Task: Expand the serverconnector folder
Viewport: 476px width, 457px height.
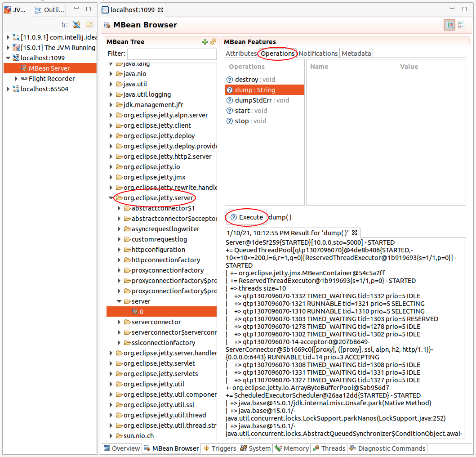Action: [119, 322]
